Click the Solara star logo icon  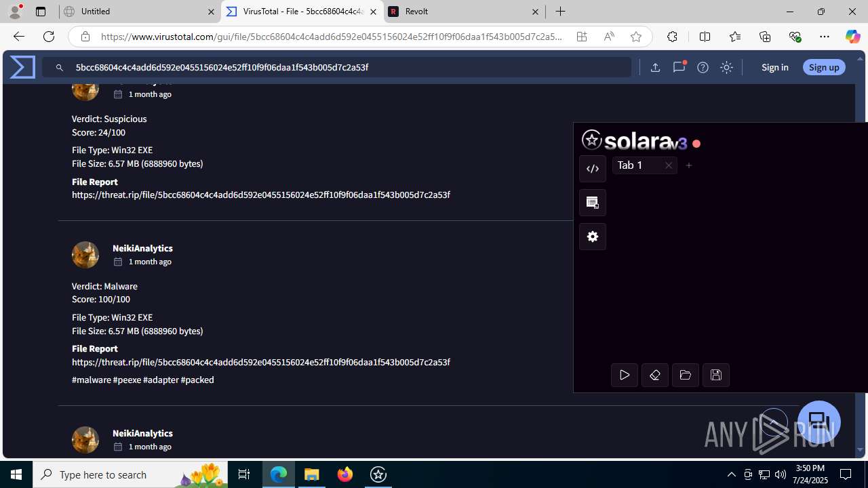tap(592, 140)
